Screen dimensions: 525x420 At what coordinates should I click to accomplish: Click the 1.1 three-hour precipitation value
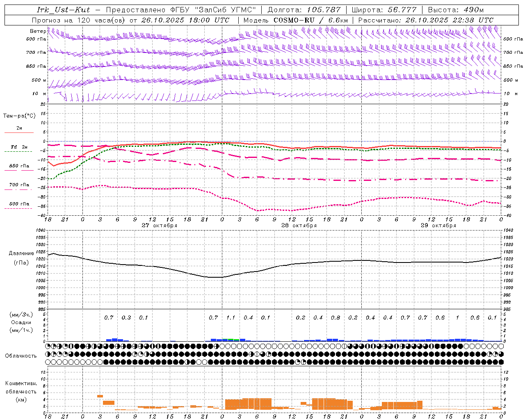tap(231, 317)
